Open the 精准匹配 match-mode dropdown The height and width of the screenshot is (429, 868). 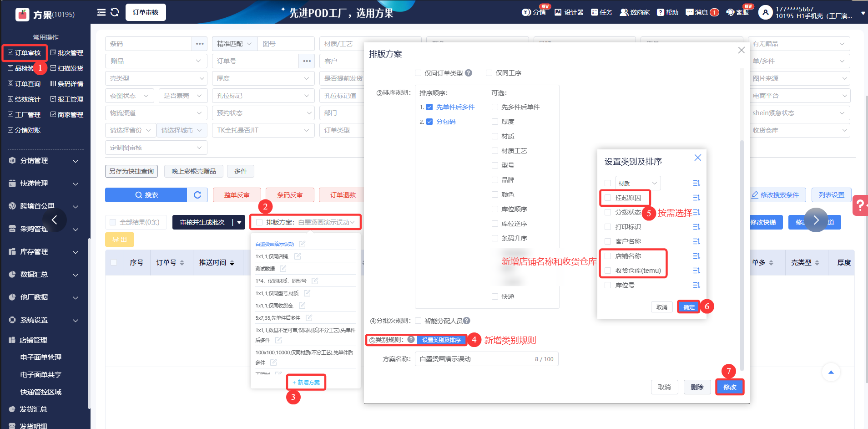click(x=234, y=44)
